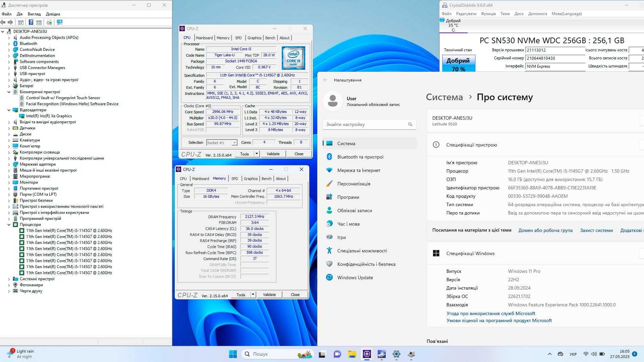Click the Windows logo beside Специфікації Windows
This screenshot has width=644, height=362.
point(436,253)
